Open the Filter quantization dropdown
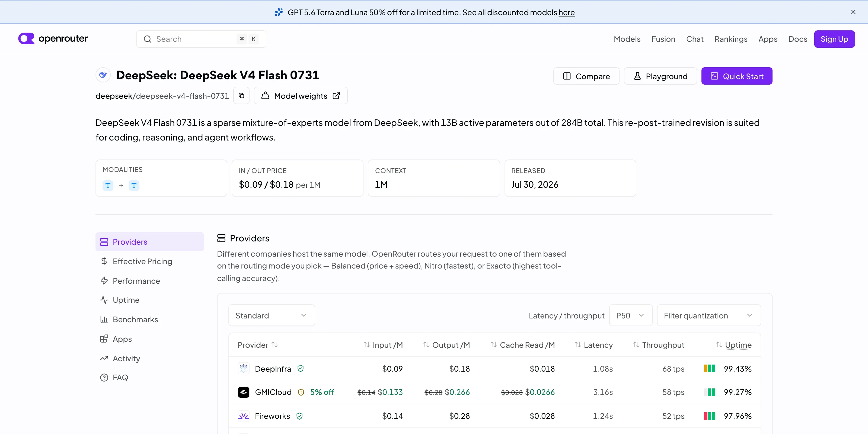The height and width of the screenshot is (434, 868). point(709,315)
